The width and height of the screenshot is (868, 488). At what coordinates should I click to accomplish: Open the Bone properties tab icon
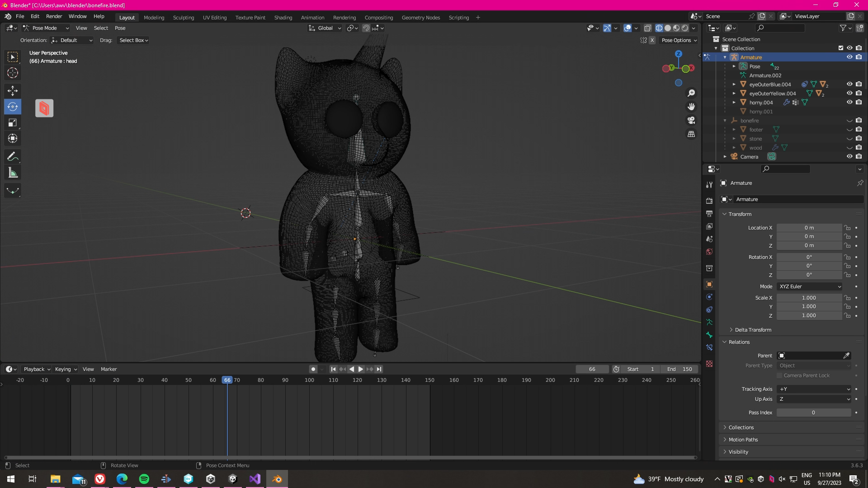[x=709, y=335]
